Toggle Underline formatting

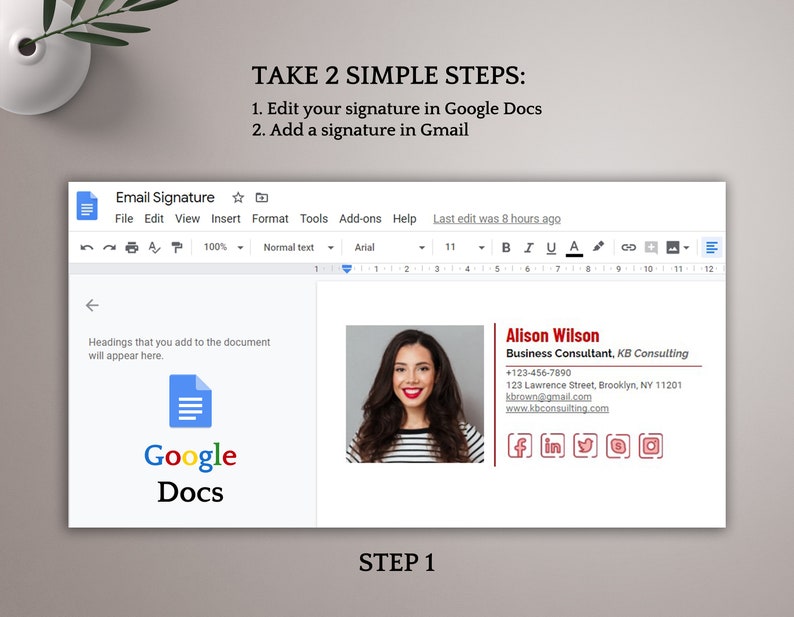(551, 248)
